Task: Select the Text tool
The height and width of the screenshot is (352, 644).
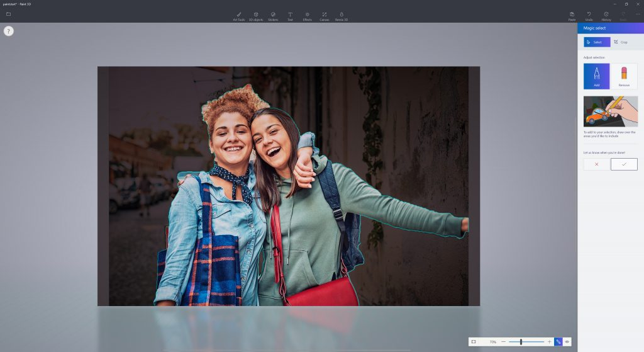Action: click(290, 16)
